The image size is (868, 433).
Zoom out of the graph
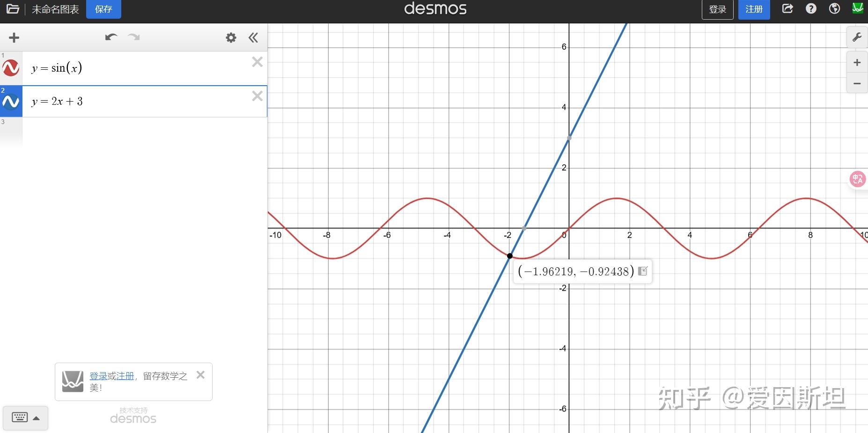pyautogui.click(x=857, y=83)
